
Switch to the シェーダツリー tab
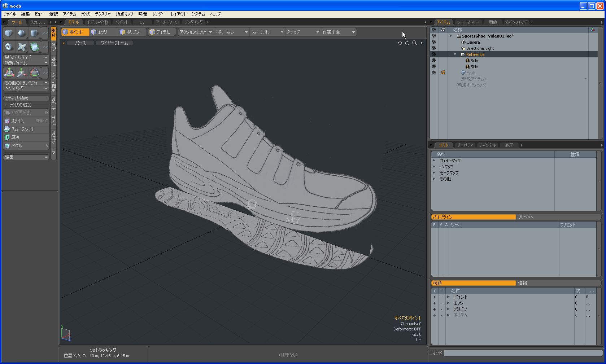(x=468, y=22)
